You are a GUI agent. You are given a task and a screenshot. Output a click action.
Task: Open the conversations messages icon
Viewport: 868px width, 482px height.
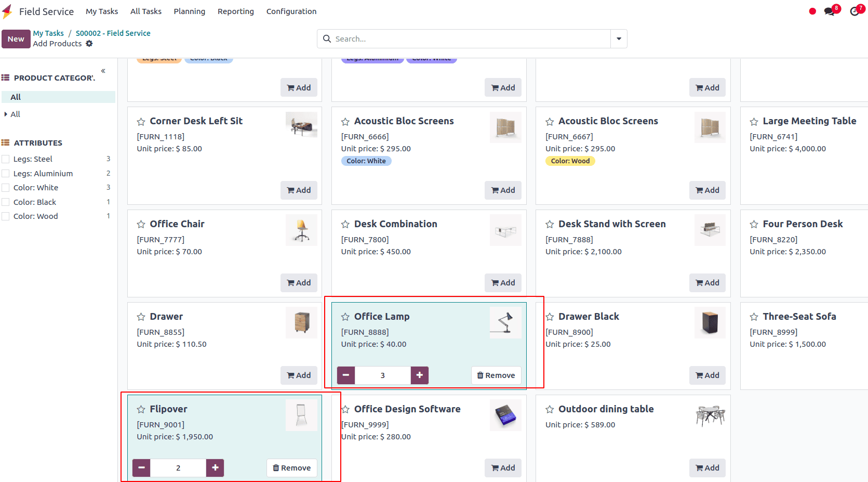[x=830, y=11]
